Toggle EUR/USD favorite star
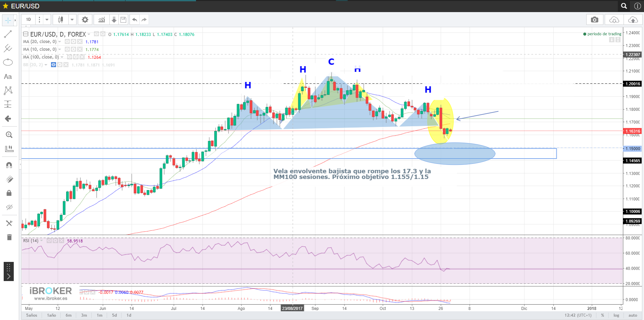This screenshot has height=320, width=644. 5,6
